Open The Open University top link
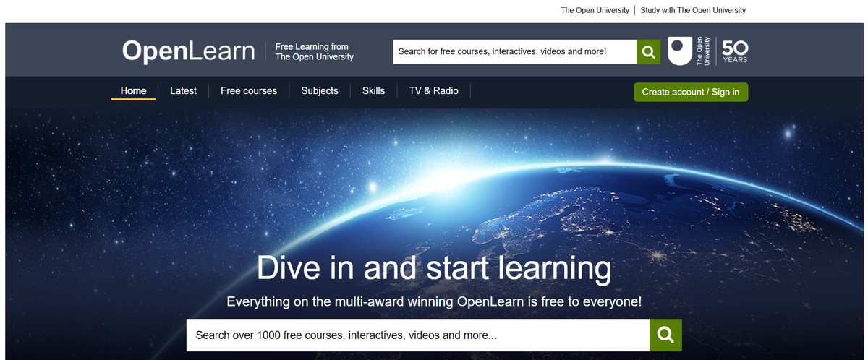Viewport: 868px width, 360px height. point(595,10)
